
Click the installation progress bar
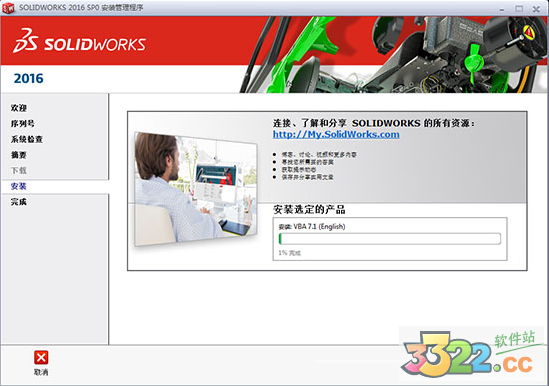[390, 239]
